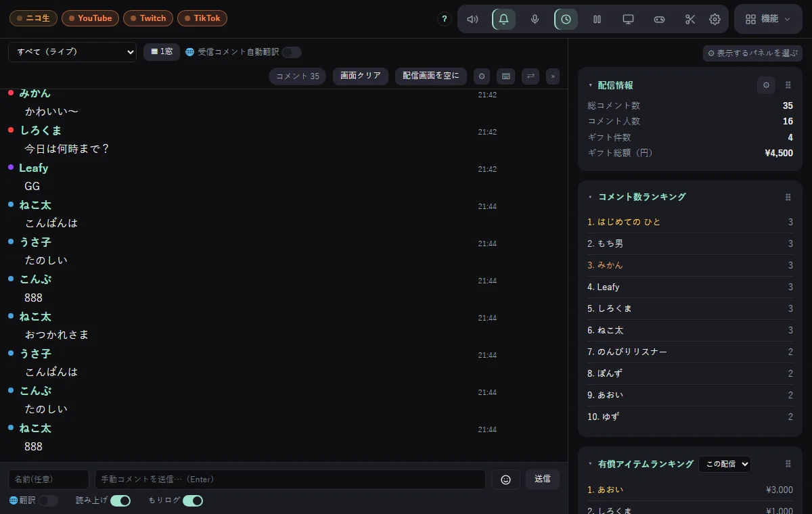
Task: Select ranking row 2. もち男
Action: click(690, 243)
